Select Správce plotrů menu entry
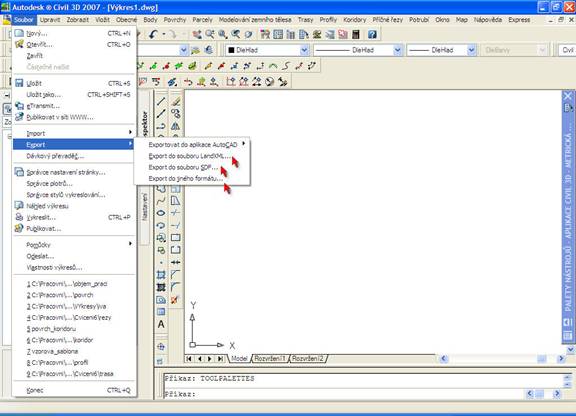 click(74, 183)
